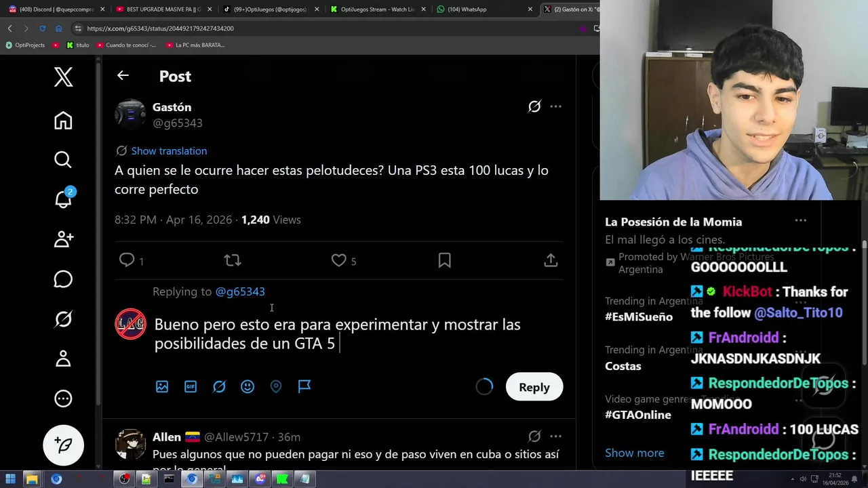
Task: Bookmark Gastón's post
Action: (x=445, y=260)
